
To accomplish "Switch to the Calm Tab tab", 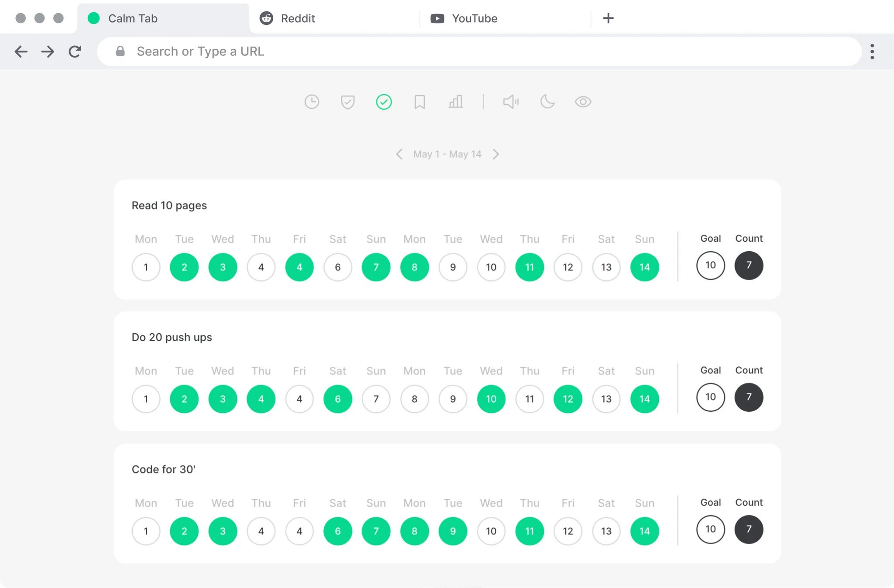I will pyautogui.click(x=163, y=18).
